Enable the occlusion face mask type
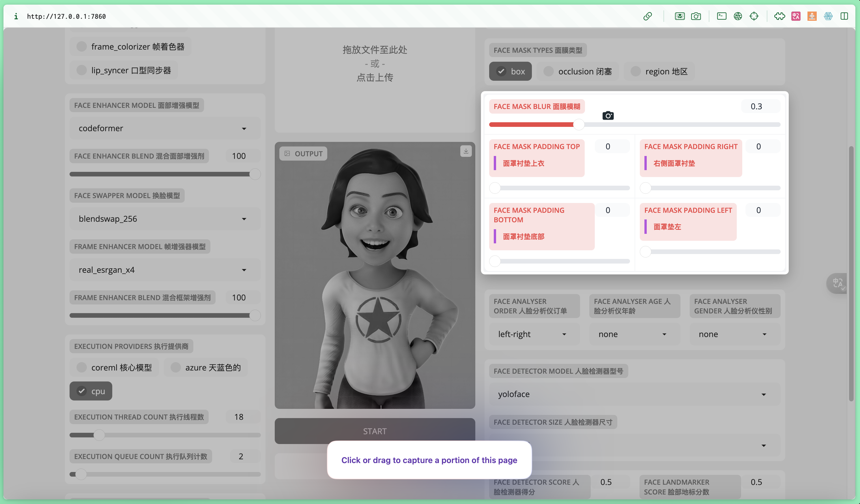Screen dimensions: 860x504 pyautogui.click(x=577, y=71)
